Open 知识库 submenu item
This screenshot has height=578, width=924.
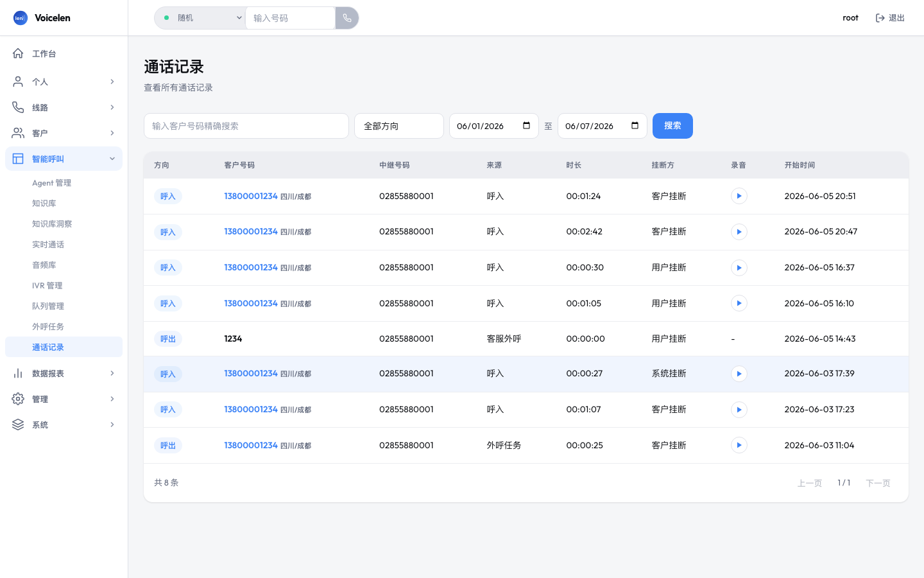point(64,204)
